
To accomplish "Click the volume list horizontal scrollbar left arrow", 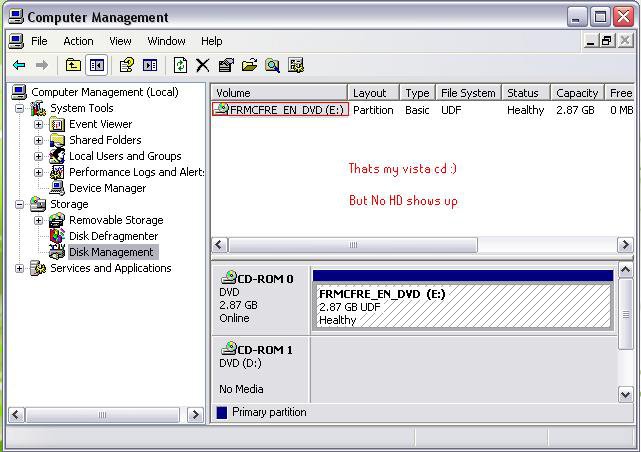I will pos(219,245).
